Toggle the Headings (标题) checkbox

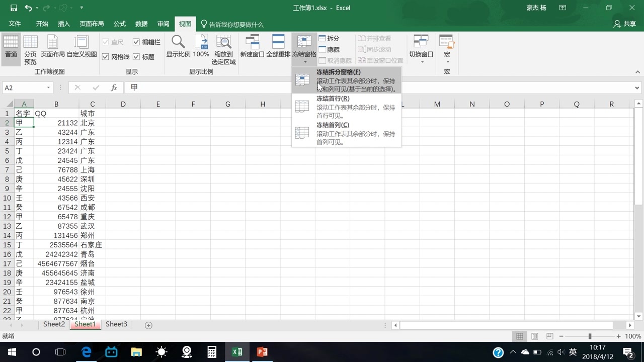[x=136, y=57]
